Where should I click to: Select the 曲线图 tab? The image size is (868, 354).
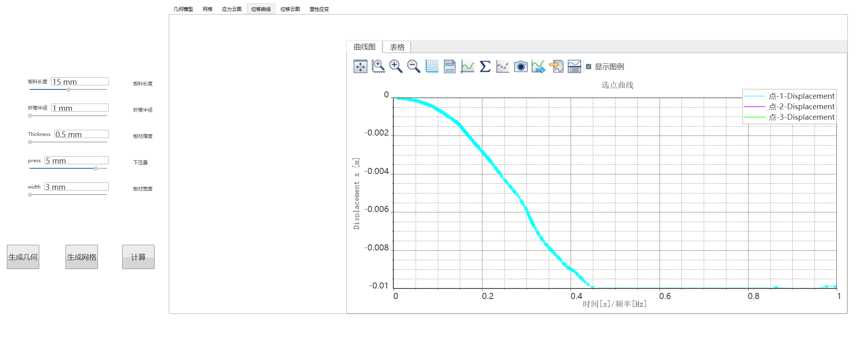pos(365,47)
